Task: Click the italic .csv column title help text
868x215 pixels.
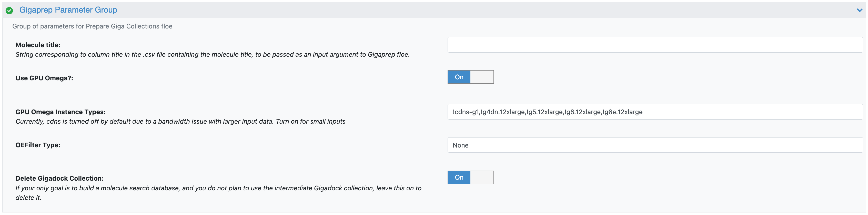Action: (212, 55)
